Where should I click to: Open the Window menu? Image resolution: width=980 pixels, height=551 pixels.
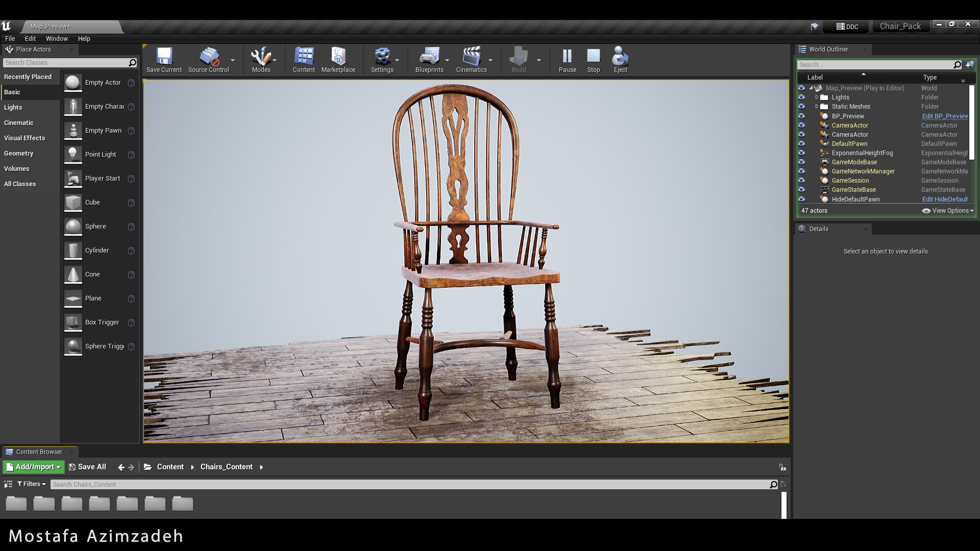click(57, 38)
